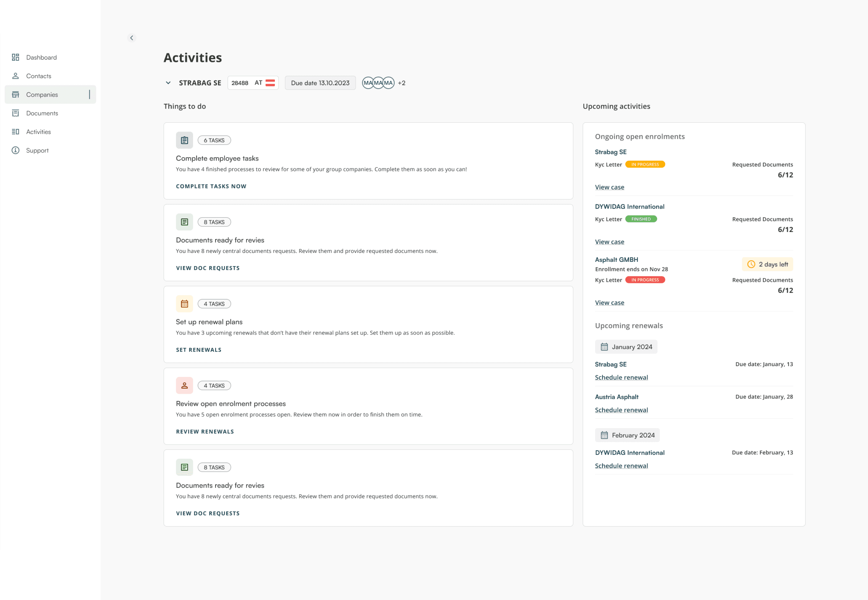
Task: Click the February 2024 month chip
Action: click(x=627, y=435)
